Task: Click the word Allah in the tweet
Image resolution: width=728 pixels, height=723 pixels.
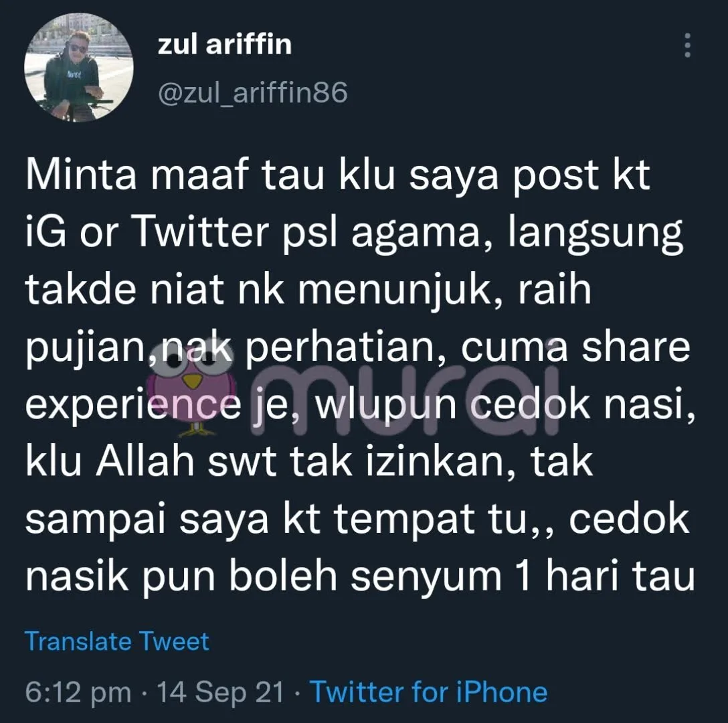Action: [145, 461]
